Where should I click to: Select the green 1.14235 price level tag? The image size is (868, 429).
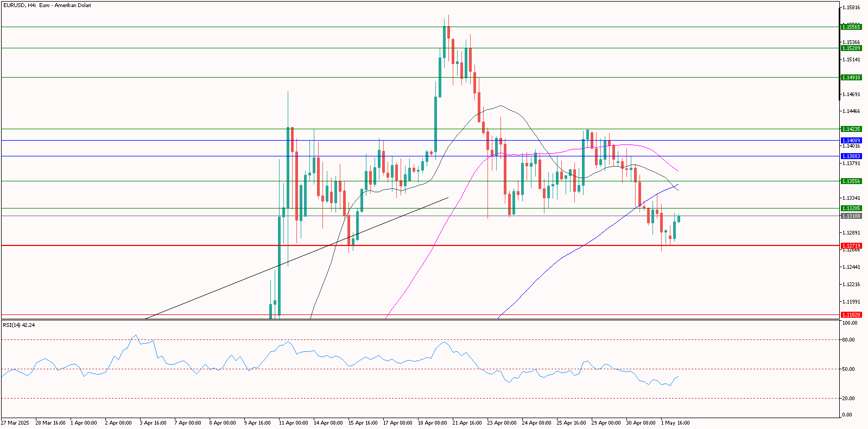click(x=851, y=129)
